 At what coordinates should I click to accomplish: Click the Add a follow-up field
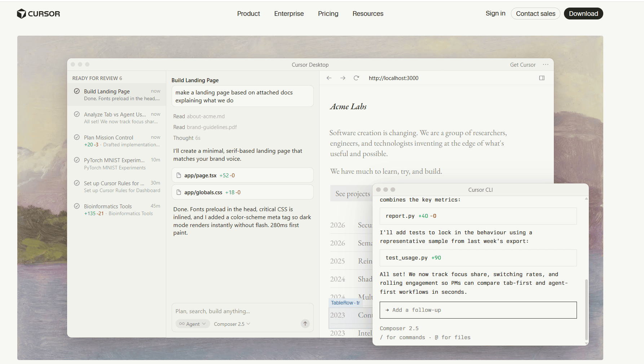[x=478, y=310]
